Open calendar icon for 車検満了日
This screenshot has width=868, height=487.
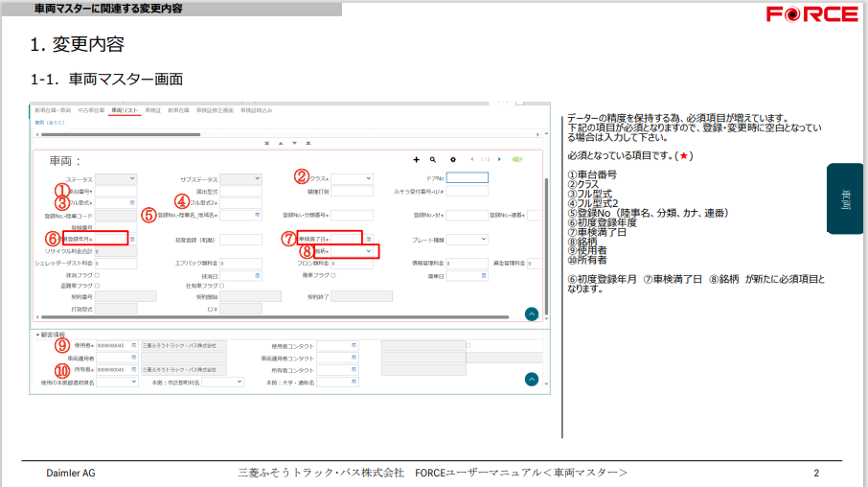[368, 238]
